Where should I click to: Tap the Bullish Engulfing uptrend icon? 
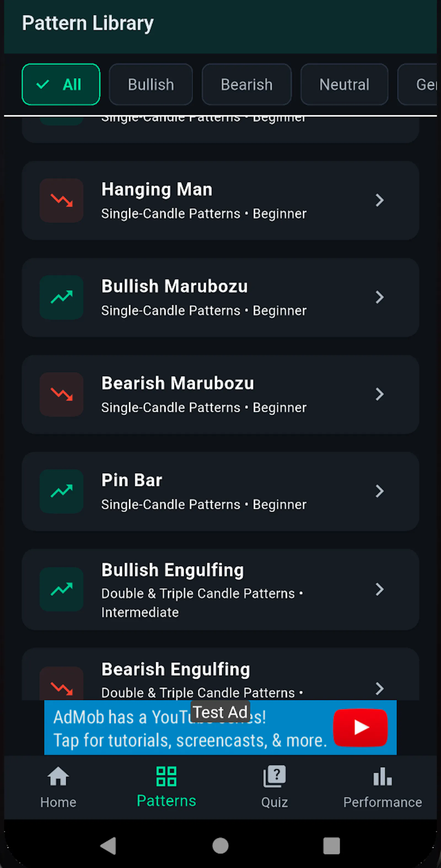click(61, 589)
